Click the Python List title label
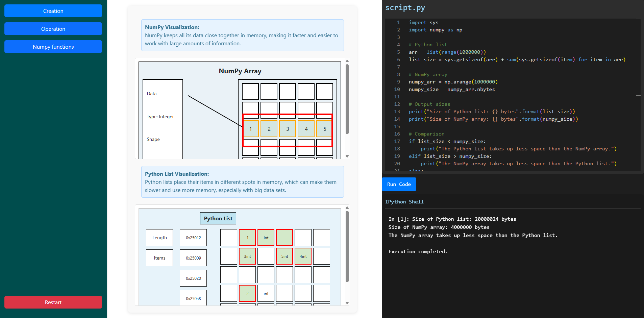 point(218,218)
